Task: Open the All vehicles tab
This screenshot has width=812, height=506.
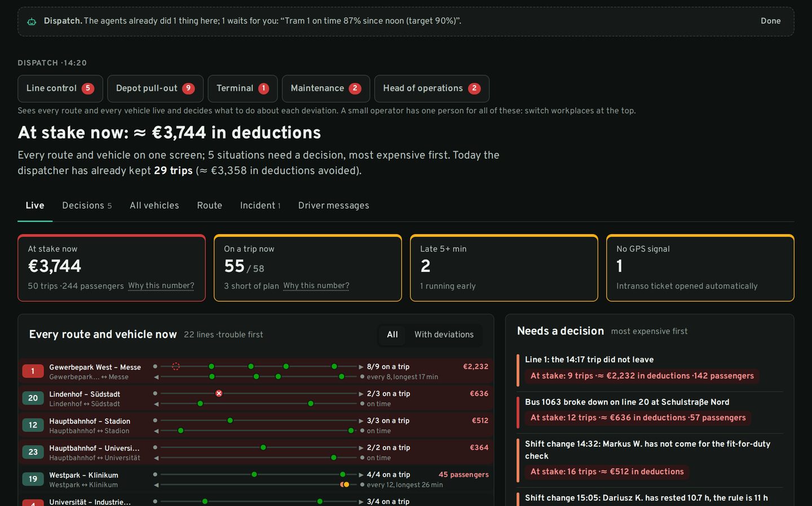Action: [155, 205]
